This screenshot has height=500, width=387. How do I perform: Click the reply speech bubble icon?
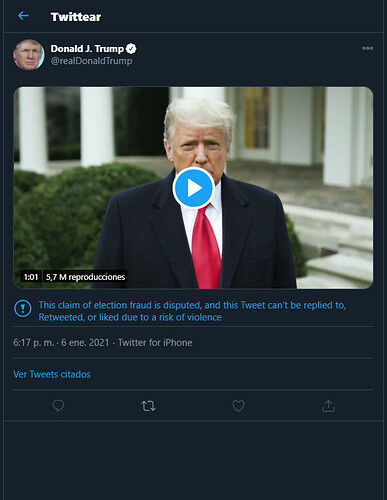[x=58, y=406]
